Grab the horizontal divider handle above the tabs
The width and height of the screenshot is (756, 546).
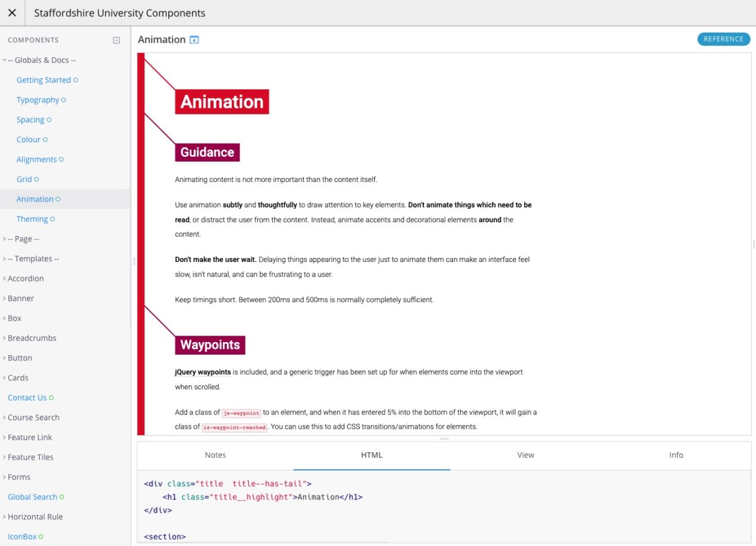[444, 438]
